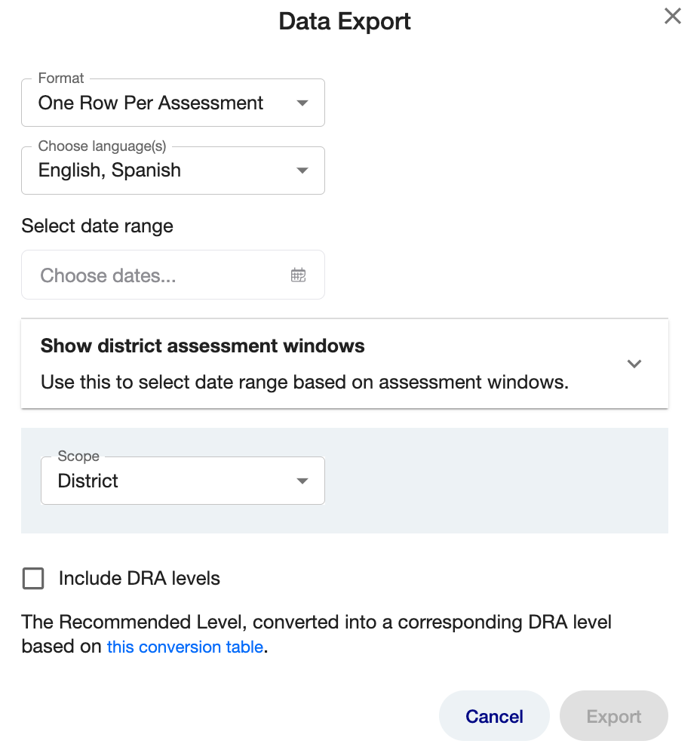
Task: Click the Recommended Level description paragraph
Action: (317, 635)
